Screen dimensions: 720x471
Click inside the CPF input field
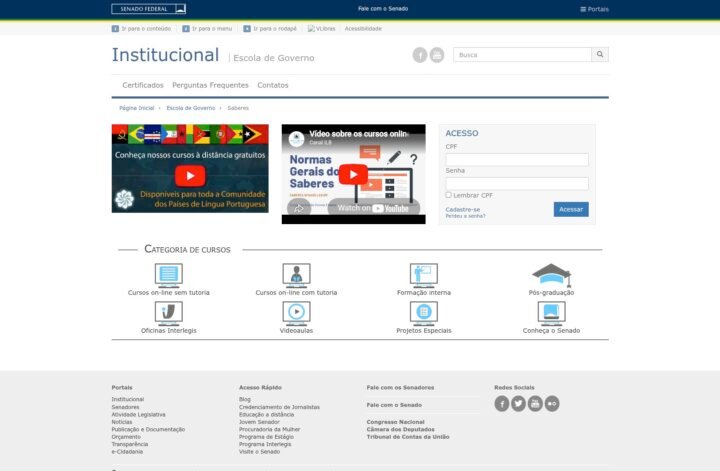[517, 160]
